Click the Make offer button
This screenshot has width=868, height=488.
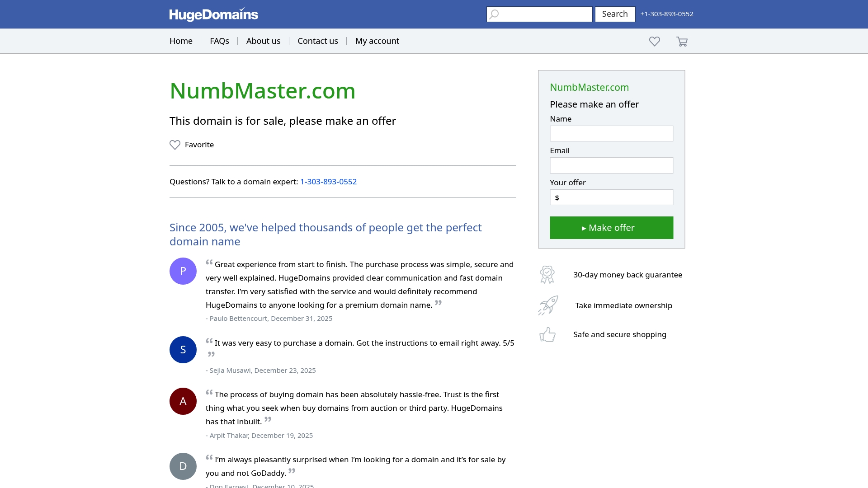click(x=611, y=228)
